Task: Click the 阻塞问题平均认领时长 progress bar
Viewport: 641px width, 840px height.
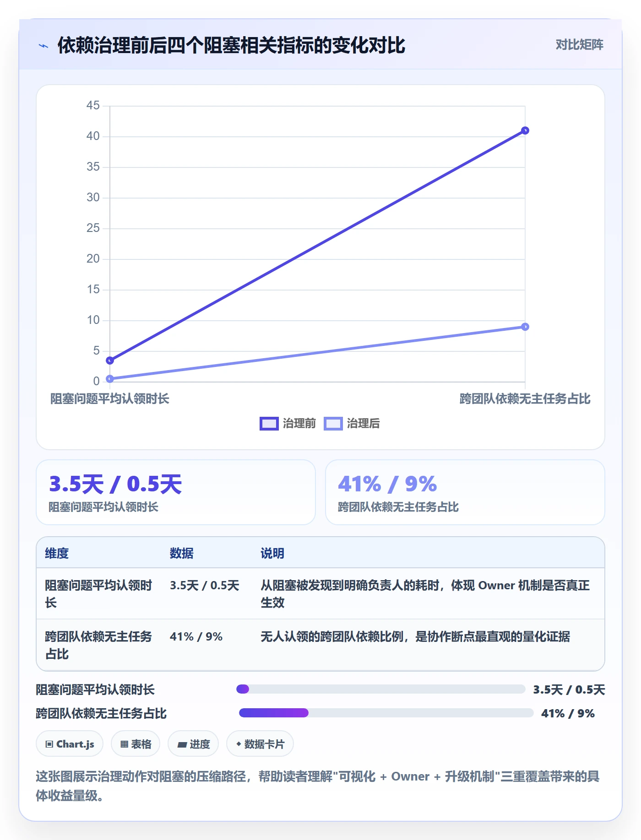Action: 380,689
